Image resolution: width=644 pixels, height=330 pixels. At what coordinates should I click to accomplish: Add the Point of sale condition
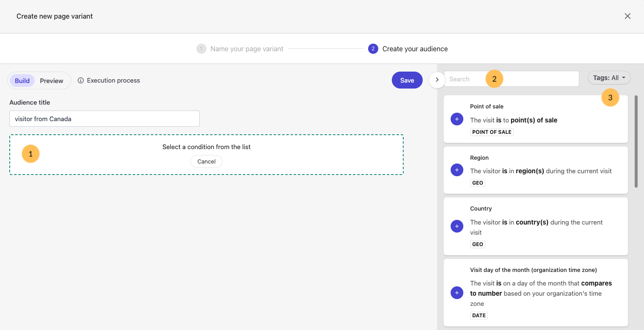click(x=457, y=119)
